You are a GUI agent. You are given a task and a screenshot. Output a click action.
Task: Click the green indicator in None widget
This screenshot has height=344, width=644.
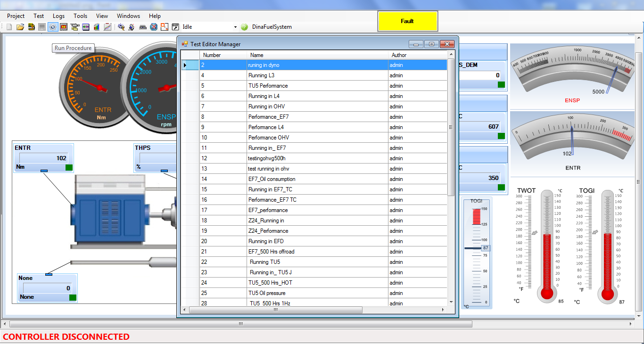tap(73, 297)
